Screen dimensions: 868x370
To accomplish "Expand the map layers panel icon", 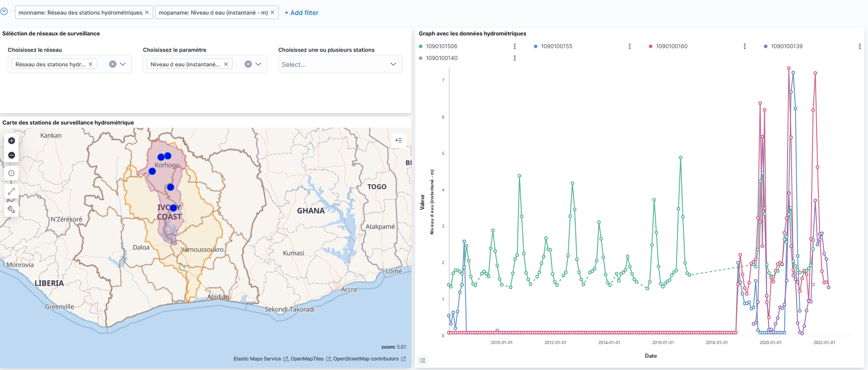I will [399, 140].
